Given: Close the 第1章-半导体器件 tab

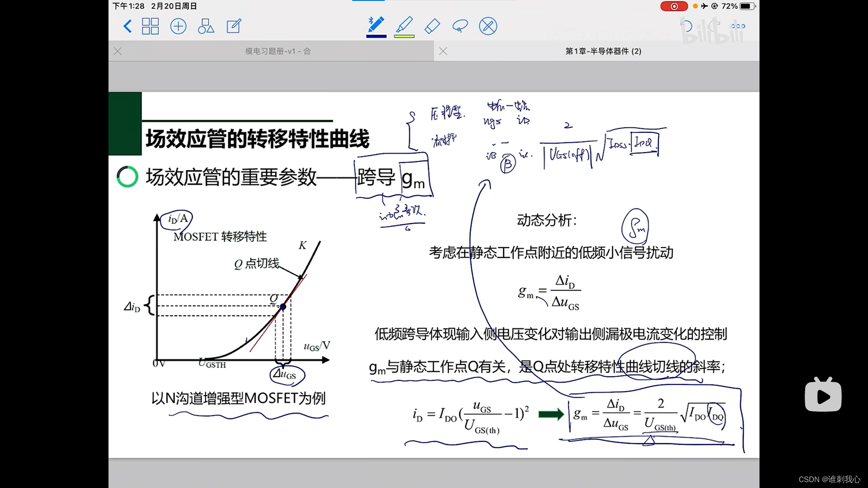Looking at the screenshot, I should 443,52.
